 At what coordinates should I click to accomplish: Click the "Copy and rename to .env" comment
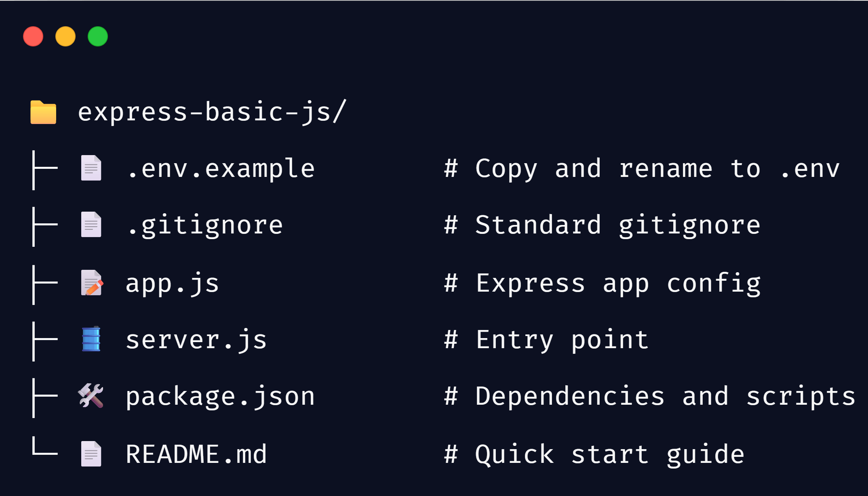click(642, 168)
